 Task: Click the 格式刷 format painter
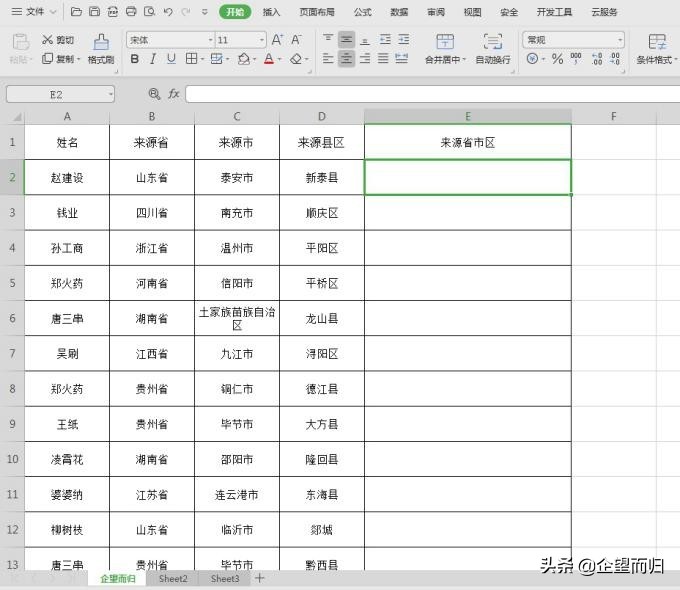101,49
